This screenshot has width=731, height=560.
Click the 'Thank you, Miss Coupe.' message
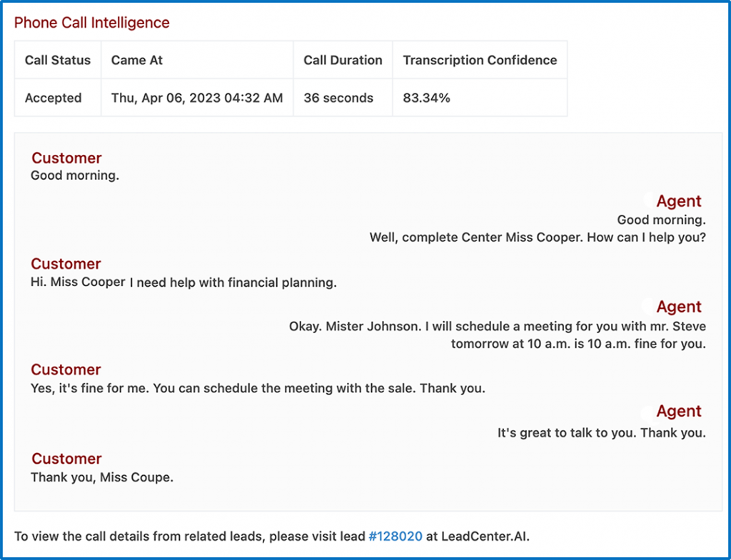[102, 477]
